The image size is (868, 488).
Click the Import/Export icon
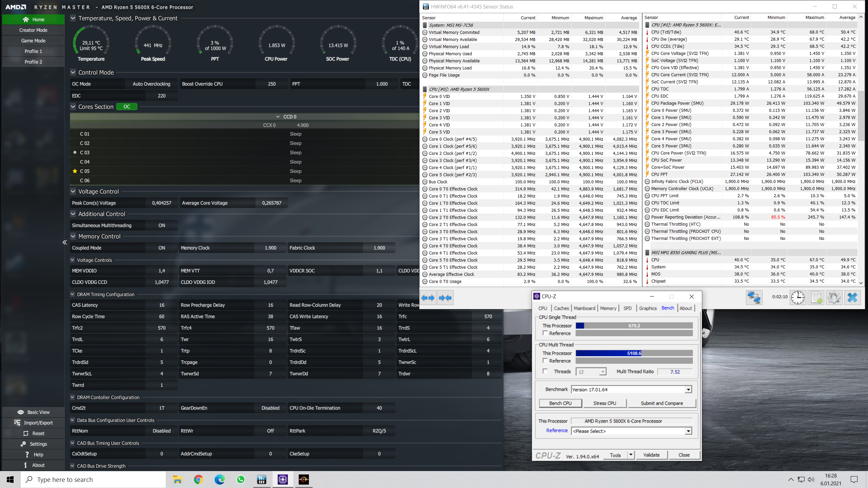pyautogui.click(x=17, y=423)
